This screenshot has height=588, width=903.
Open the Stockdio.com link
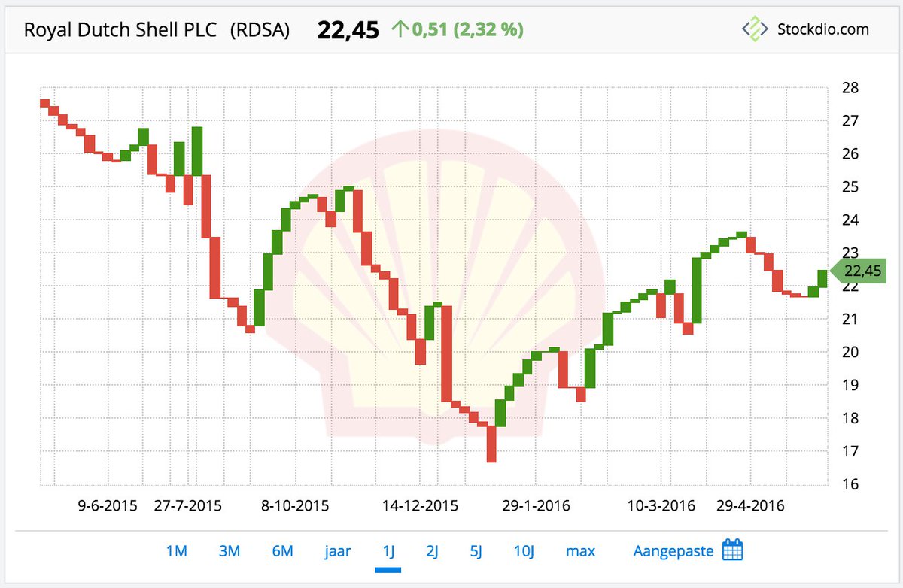(x=822, y=29)
